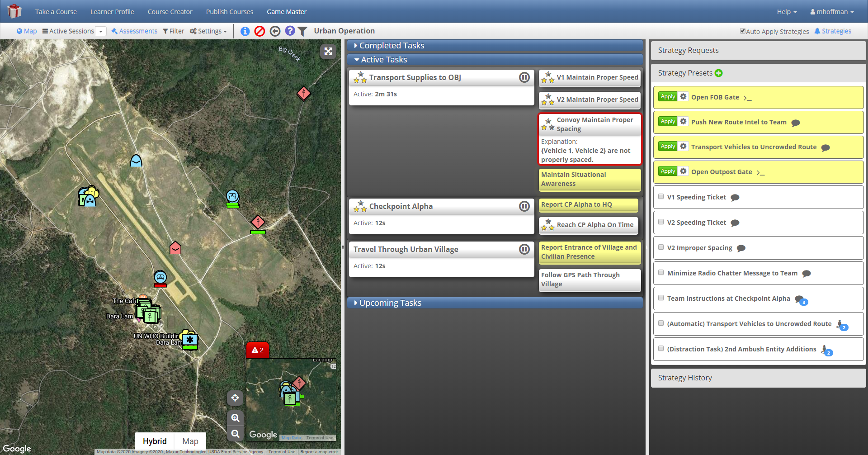
Task: Switch map to plain Map view
Action: (190, 441)
